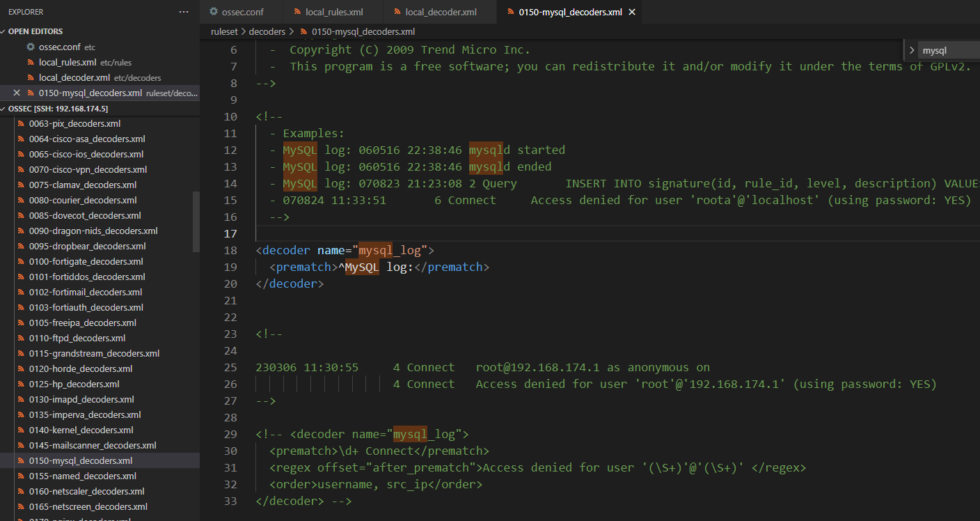This screenshot has width=980, height=521.
Task: Click line number 18 in the gutter
Action: (x=231, y=250)
